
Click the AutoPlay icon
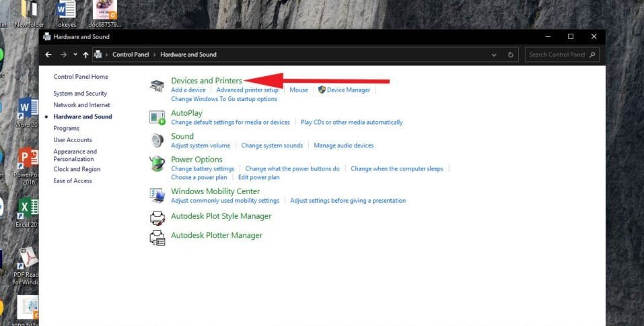[x=157, y=118]
